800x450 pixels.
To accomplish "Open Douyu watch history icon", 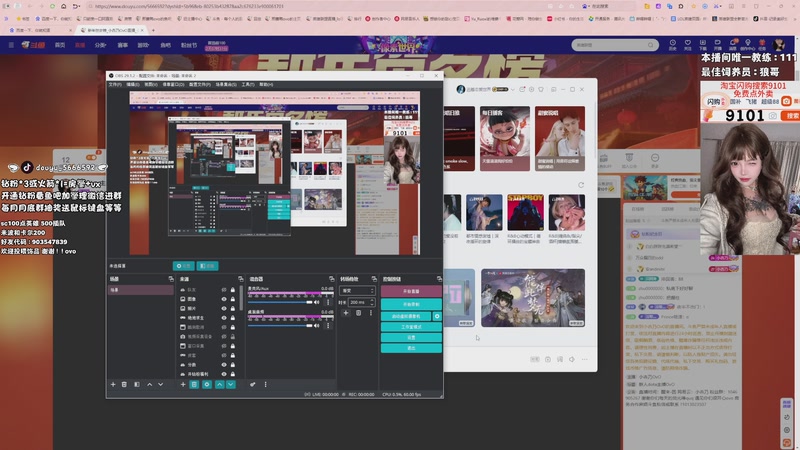I will click(672, 44).
